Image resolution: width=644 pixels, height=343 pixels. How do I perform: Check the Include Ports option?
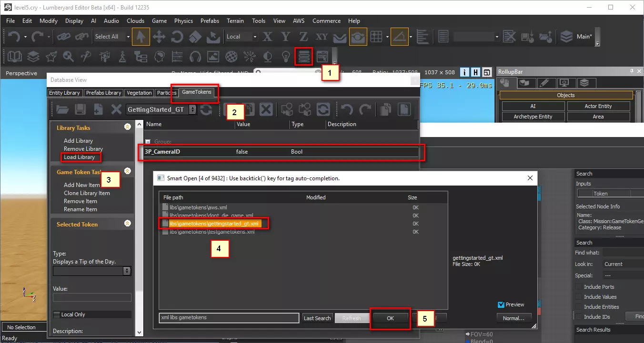pyautogui.click(x=579, y=287)
